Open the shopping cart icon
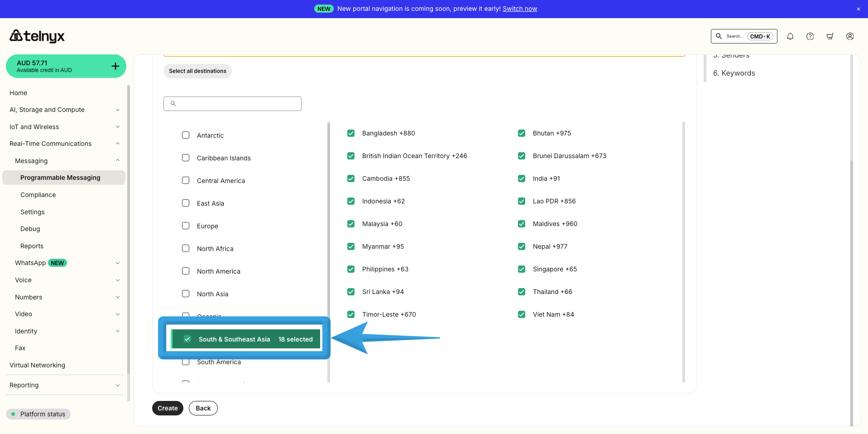Screen dimensions: 868x434 830,36
